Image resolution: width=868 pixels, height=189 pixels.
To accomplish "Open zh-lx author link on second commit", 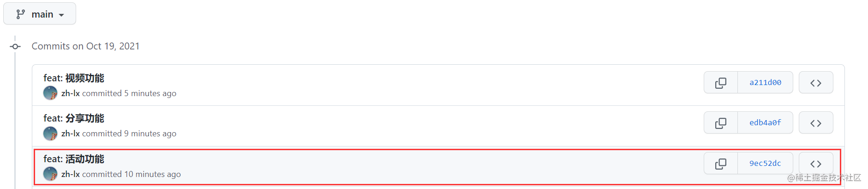I will click(x=71, y=134).
